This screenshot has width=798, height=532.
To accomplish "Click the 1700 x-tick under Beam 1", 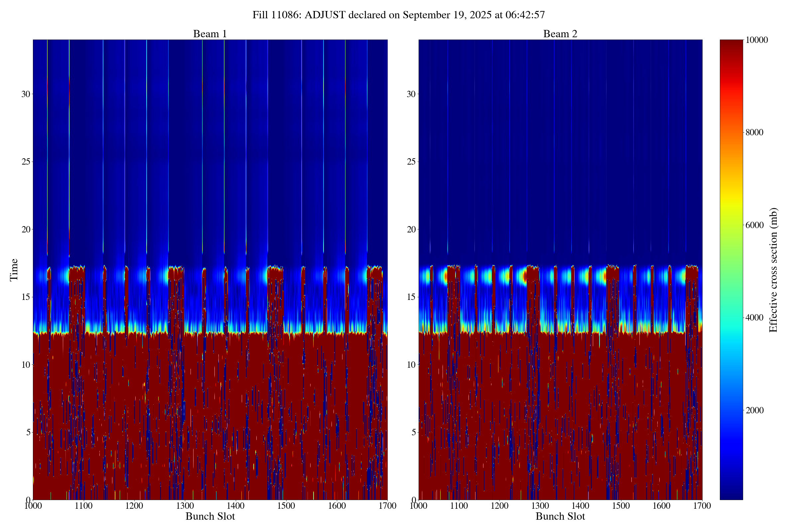I will coord(387,506).
